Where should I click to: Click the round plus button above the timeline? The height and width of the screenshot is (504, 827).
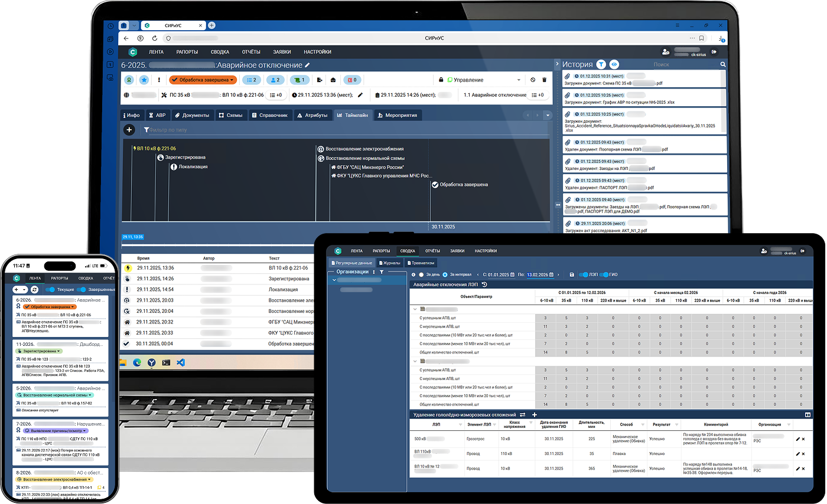(129, 129)
